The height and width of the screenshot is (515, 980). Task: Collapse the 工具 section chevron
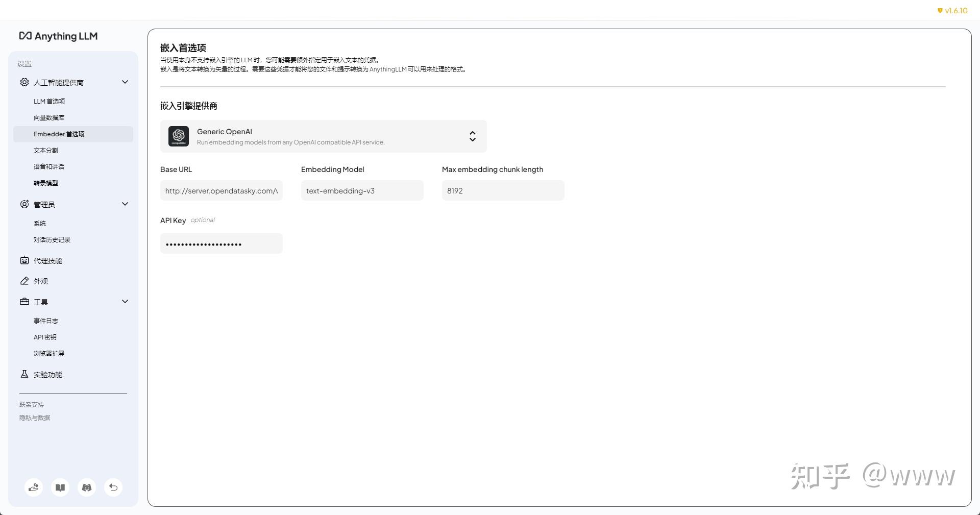(125, 301)
